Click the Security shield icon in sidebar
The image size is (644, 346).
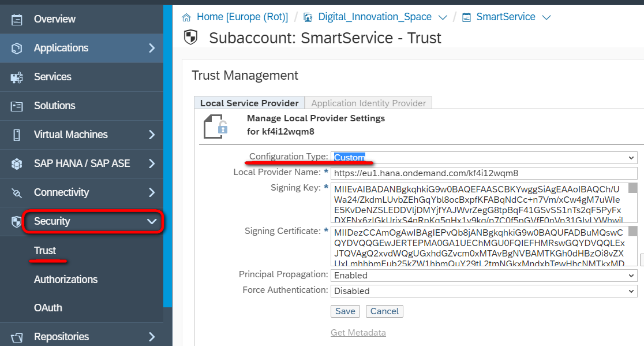pos(16,222)
